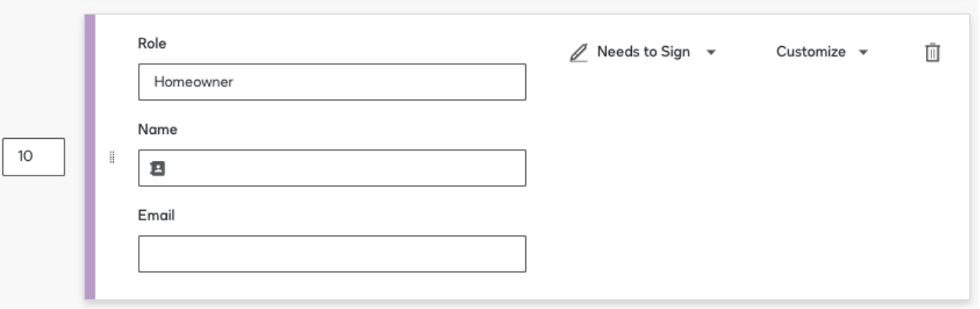Click the Needs to Sign label text
The image size is (980, 309).
(644, 53)
